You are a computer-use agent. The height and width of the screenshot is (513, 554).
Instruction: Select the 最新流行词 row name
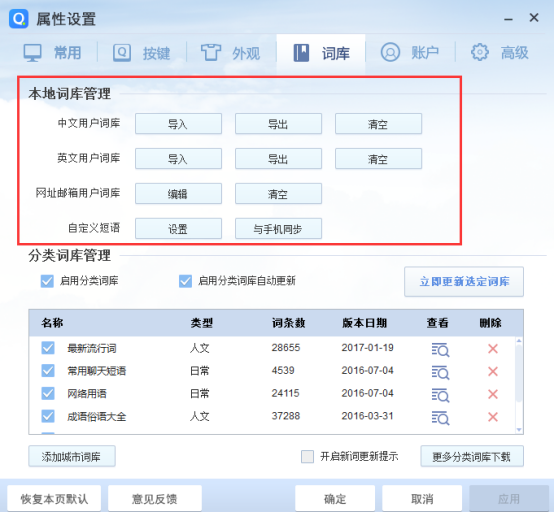click(x=92, y=349)
